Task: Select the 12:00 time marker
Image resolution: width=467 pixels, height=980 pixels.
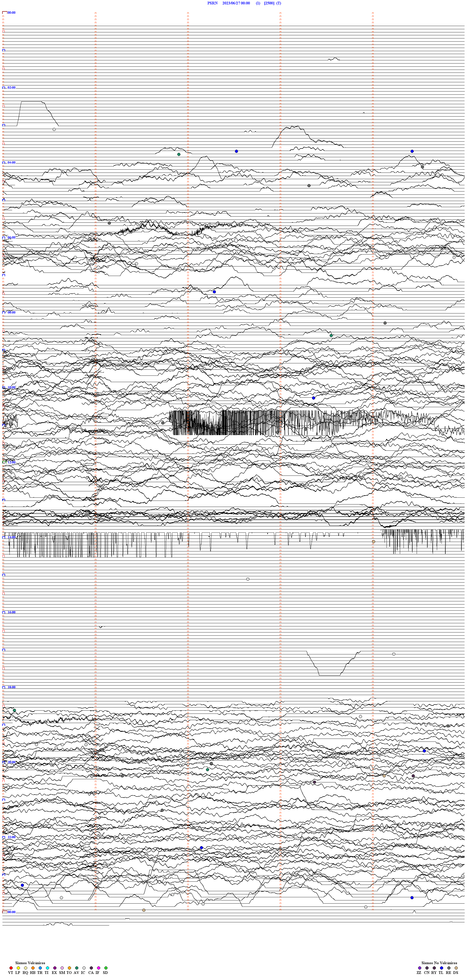Action: tap(11, 462)
